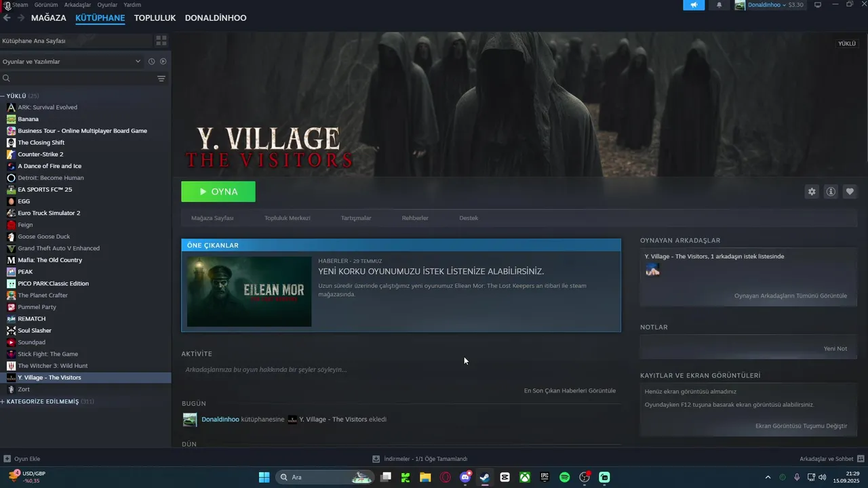Open File Explorer from the taskbar
Image resolution: width=868 pixels, height=488 pixels.
click(425, 477)
